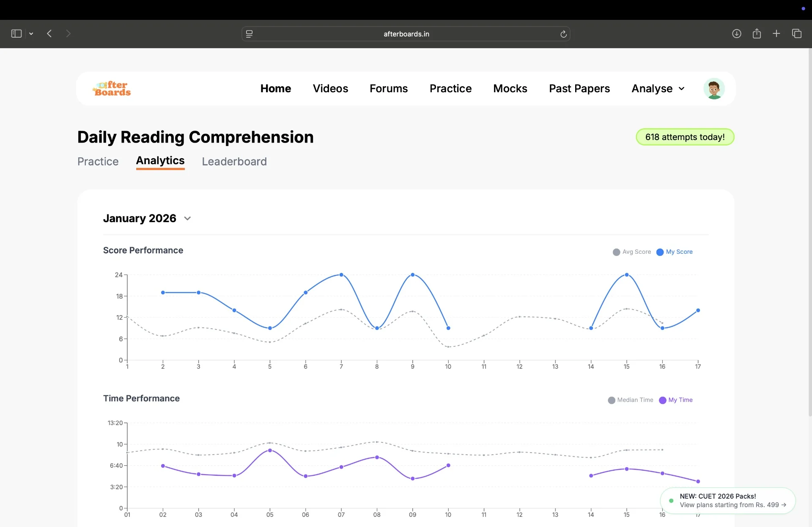The width and height of the screenshot is (812, 527).
Task: Expand the January 2026 month selector
Action: click(147, 218)
